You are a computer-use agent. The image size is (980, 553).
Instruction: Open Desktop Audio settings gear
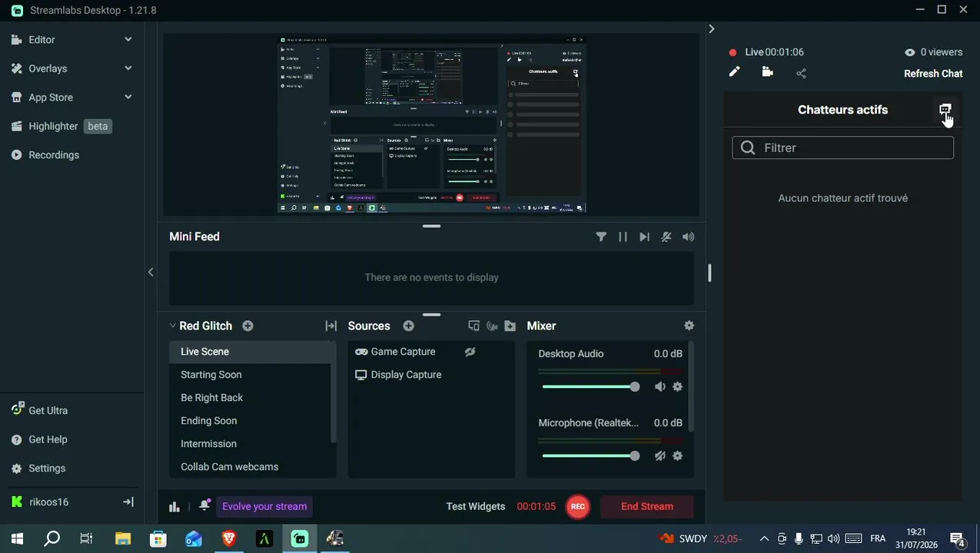point(677,386)
